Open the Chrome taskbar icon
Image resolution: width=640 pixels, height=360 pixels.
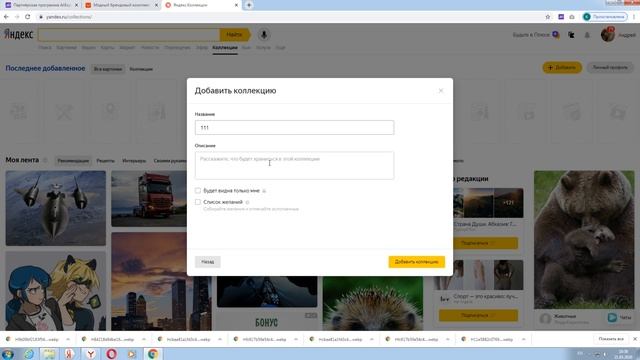point(153,354)
